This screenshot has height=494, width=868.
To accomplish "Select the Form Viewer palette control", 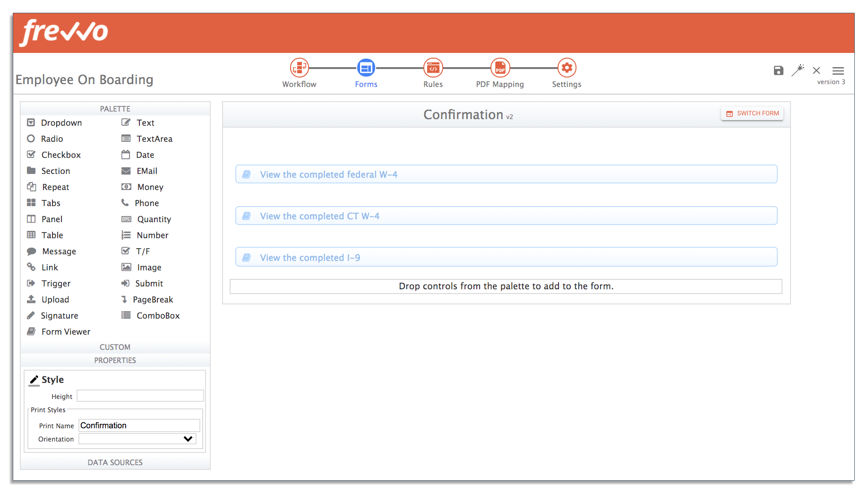I will (59, 332).
